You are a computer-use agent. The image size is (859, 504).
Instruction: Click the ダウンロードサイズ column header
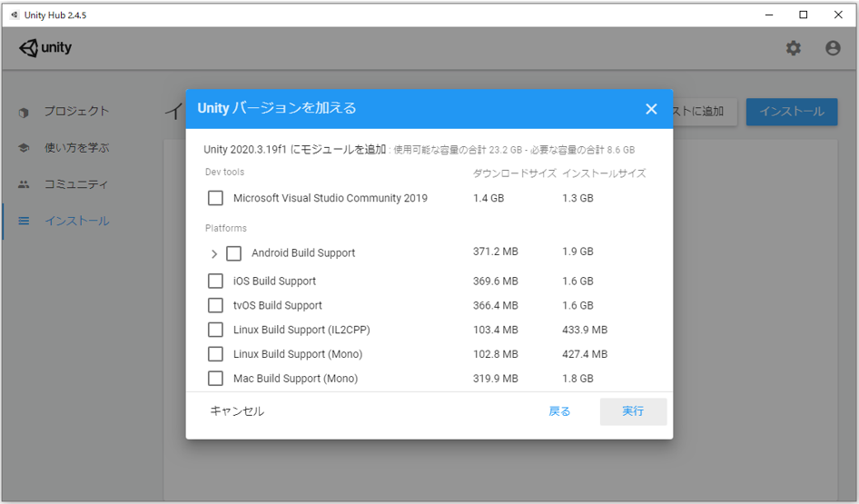tap(515, 173)
